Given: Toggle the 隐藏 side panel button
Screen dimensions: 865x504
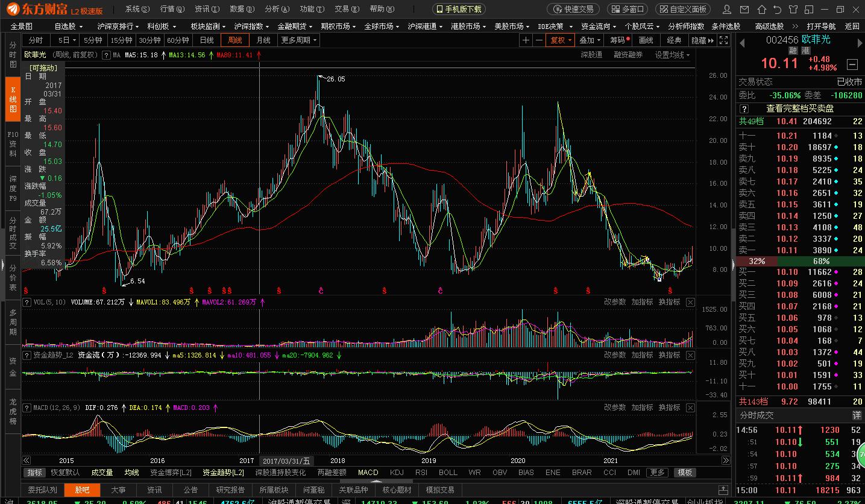Looking at the screenshot, I should coord(702,40).
